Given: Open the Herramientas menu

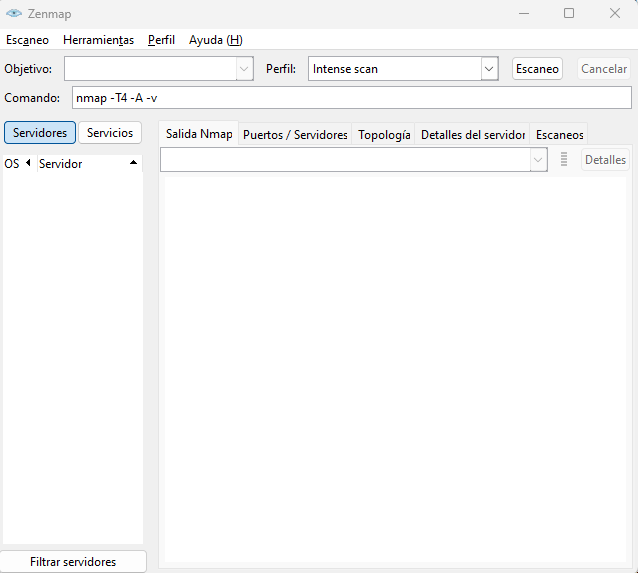Looking at the screenshot, I should 98,40.
